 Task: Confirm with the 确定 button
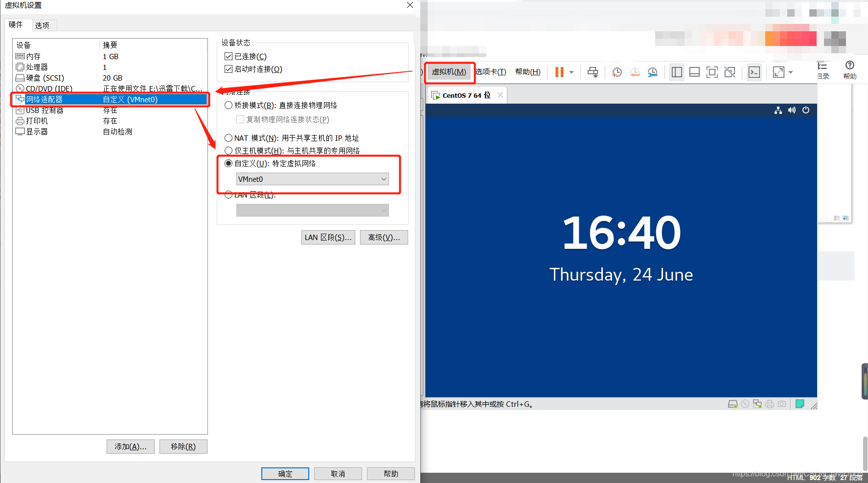[285, 474]
